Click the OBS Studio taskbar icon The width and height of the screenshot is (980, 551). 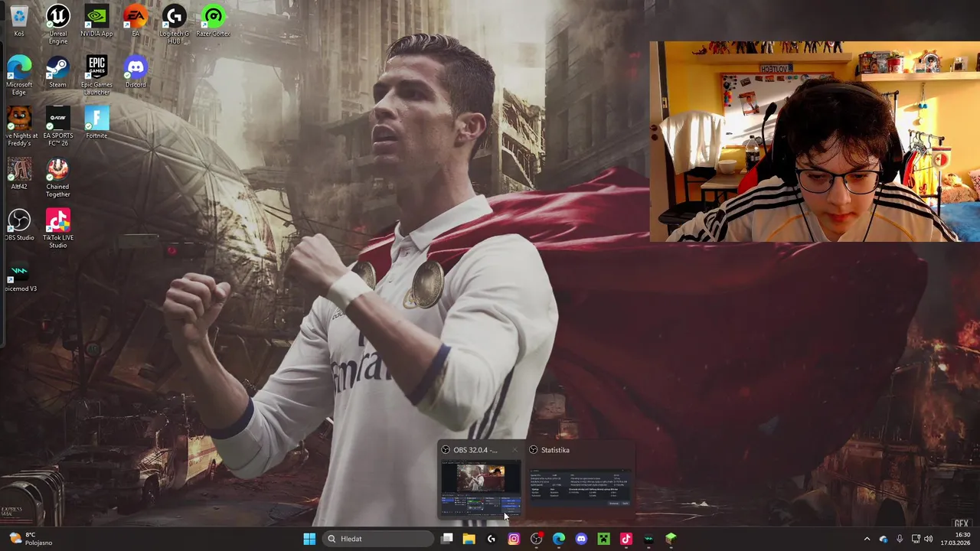[536, 539]
